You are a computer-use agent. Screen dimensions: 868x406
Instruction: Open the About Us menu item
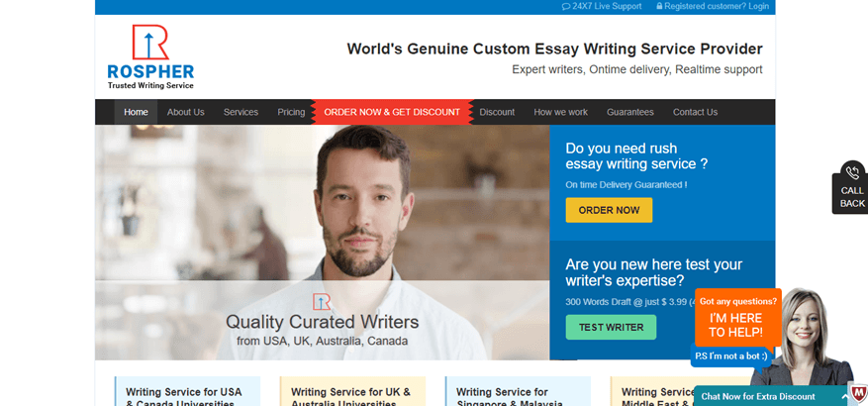(185, 112)
